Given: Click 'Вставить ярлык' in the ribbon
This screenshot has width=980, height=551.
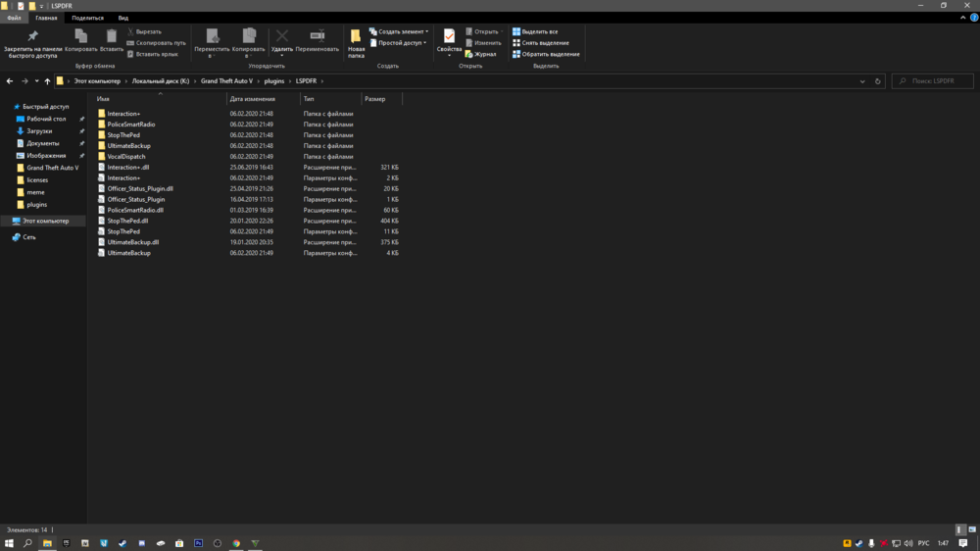Looking at the screenshot, I should pyautogui.click(x=153, y=54).
